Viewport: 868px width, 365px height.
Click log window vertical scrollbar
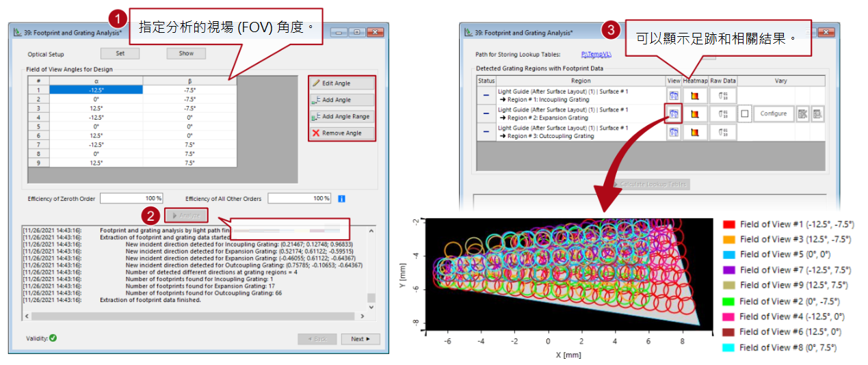pos(371,269)
